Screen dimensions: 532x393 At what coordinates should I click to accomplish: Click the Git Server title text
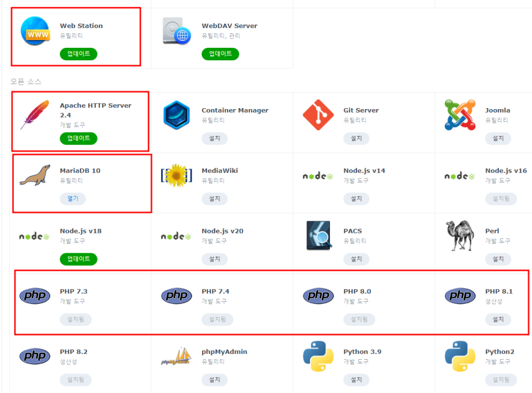point(361,110)
